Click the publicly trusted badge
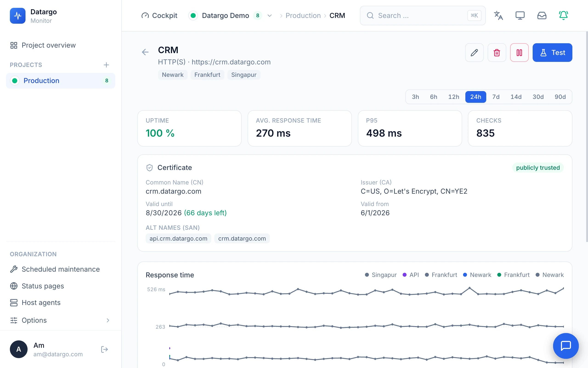 click(538, 168)
